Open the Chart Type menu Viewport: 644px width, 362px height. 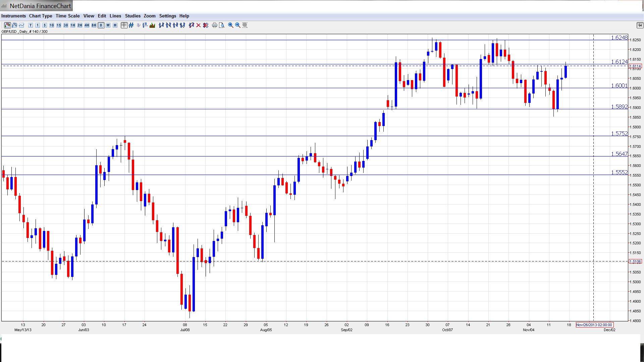click(41, 16)
